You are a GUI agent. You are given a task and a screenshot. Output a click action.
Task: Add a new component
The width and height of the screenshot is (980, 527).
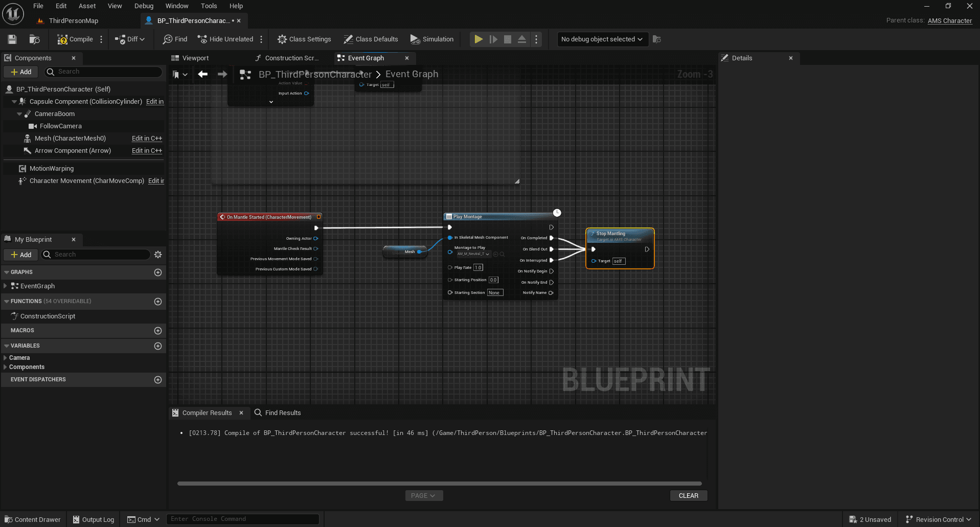21,72
